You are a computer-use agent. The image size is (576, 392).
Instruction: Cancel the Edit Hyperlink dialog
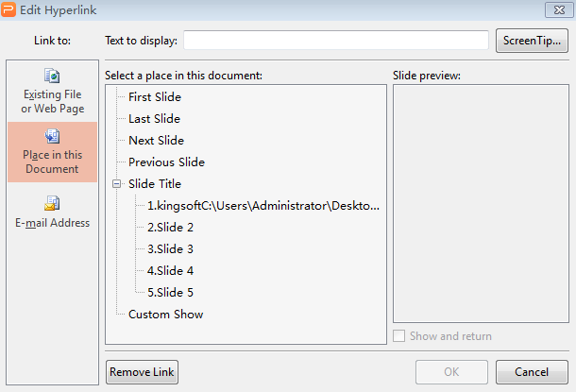[532, 372]
